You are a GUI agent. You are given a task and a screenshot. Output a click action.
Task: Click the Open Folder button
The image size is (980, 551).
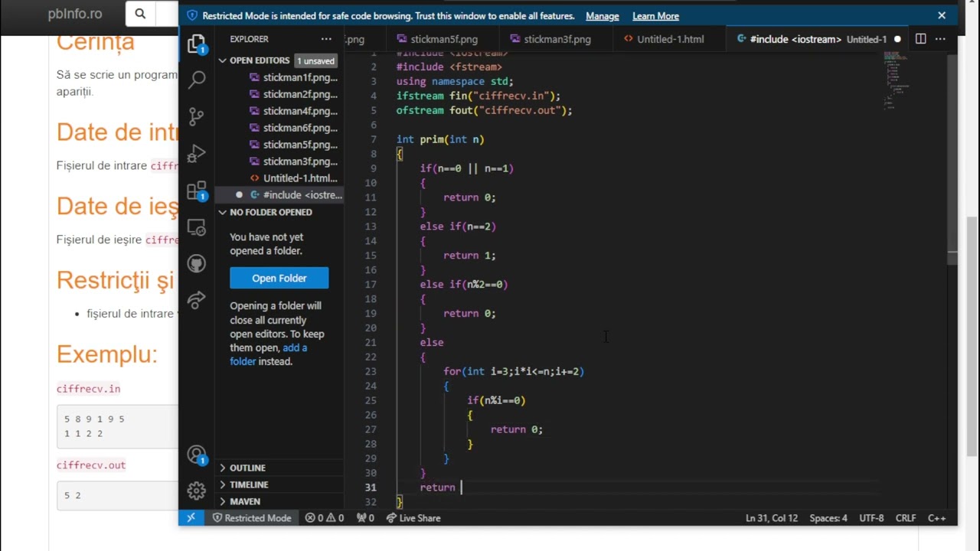(279, 278)
